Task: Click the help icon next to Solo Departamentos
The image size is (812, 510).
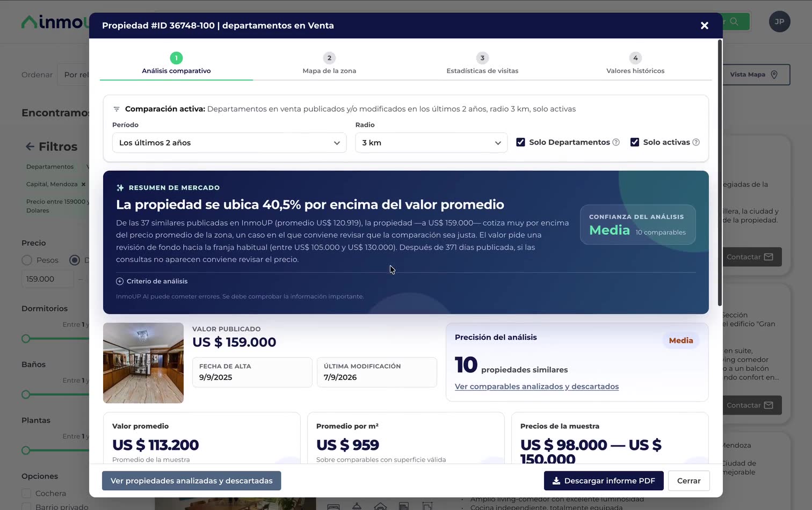Action: tap(616, 142)
